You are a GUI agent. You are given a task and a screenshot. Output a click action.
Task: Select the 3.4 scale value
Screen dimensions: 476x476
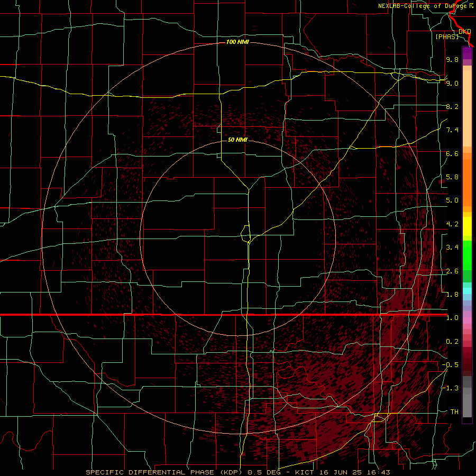pyautogui.click(x=452, y=248)
